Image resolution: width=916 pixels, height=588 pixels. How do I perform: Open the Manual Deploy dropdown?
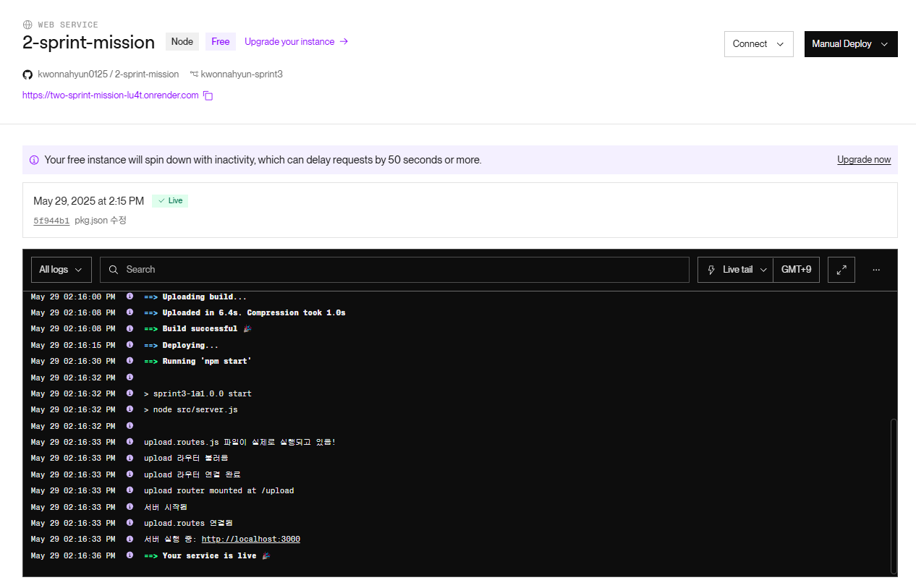tap(851, 44)
